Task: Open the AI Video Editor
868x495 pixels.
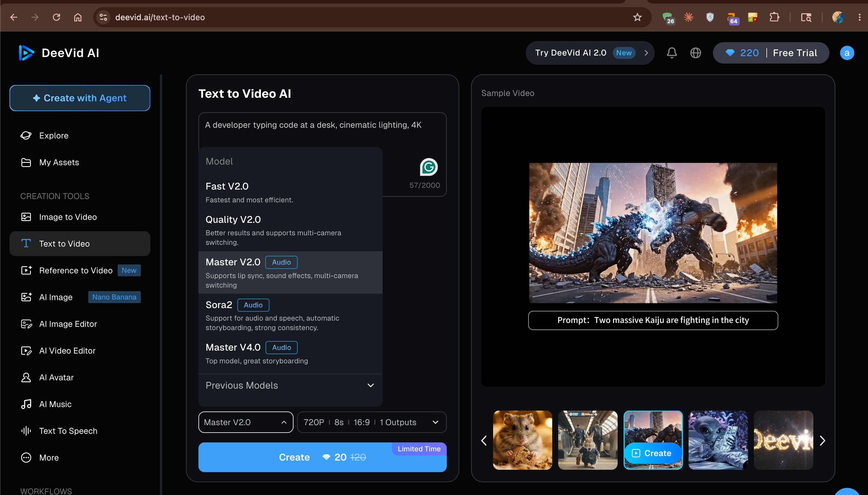Action: 80,351
